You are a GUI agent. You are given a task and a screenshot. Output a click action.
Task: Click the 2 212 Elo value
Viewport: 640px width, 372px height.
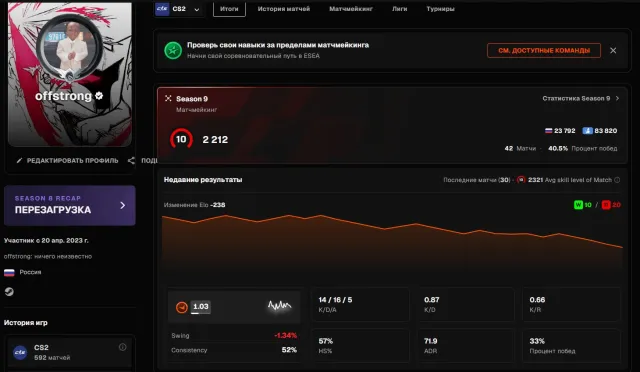click(x=215, y=140)
